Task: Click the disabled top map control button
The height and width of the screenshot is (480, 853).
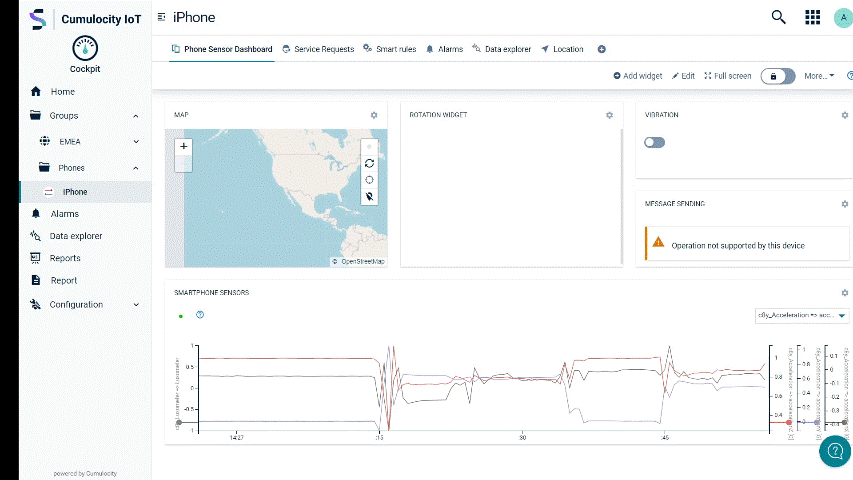Action: [369, 147]
